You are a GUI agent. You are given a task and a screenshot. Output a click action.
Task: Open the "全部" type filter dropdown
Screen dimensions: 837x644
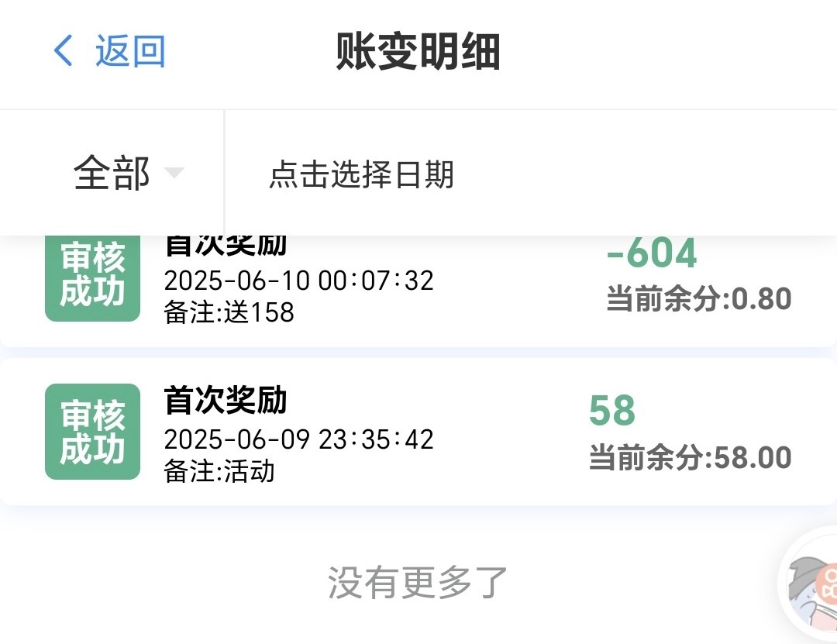pyautogui.click(x=112, y=173)
